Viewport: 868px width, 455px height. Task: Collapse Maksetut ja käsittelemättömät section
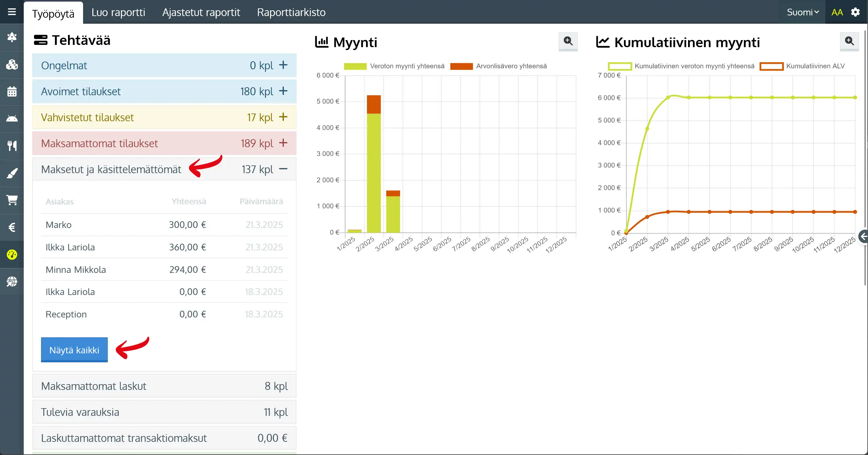(x=283, y=169)
